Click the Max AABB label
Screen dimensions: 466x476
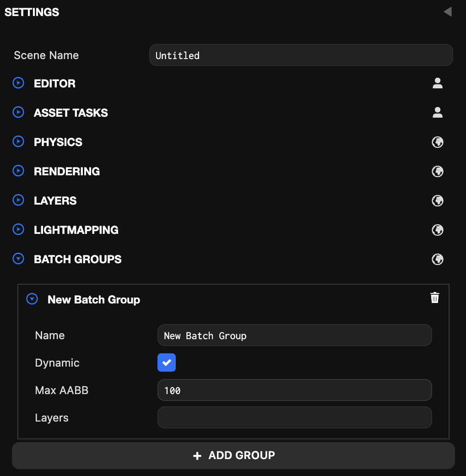62,390
